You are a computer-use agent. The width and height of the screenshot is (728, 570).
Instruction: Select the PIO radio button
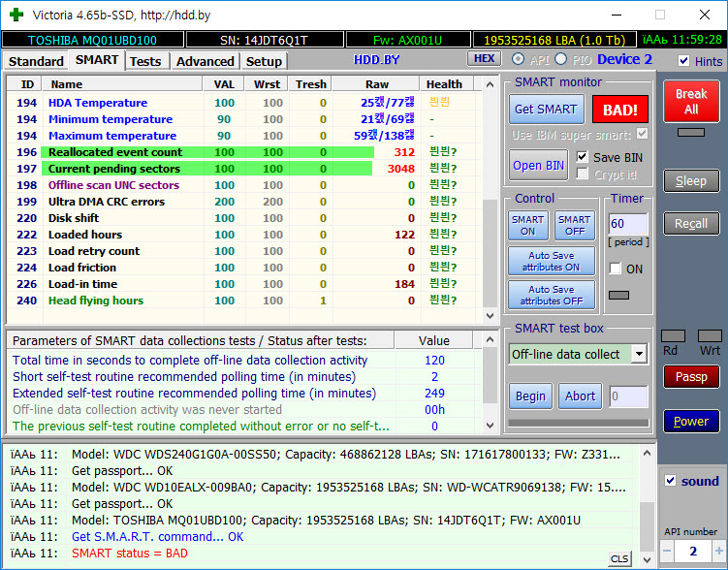click(561, 59)
